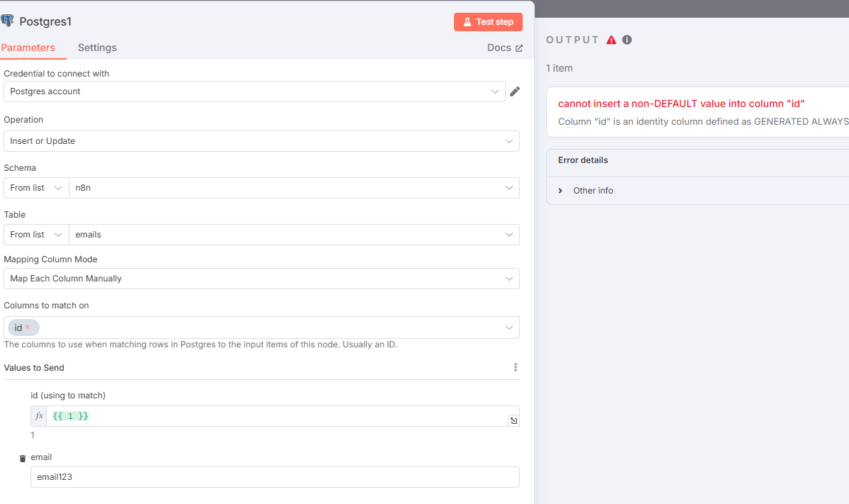
Task: Switch to the Settings tab
Action: coord(97,47)
